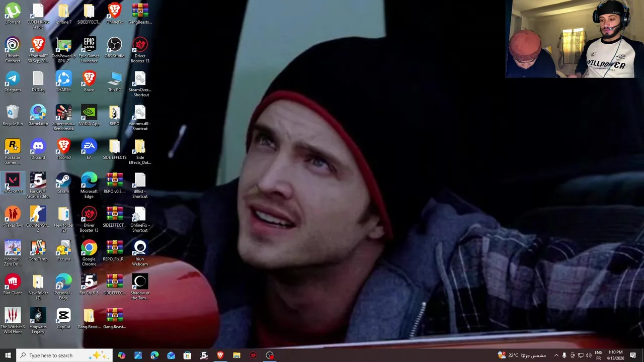
Task: Select the REPO.v0.3 WinRAR archive
Action: pyautogui.click(x=115, y=183)
